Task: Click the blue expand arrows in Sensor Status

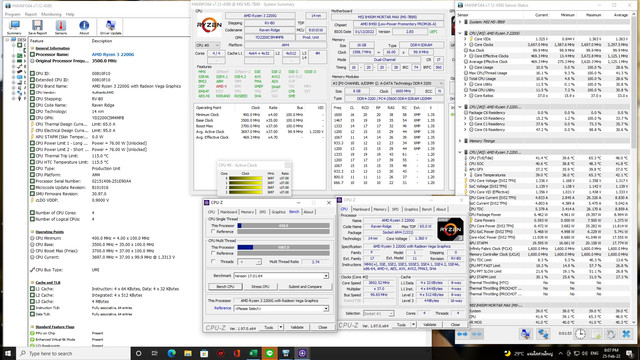Action: pos(462,334)
